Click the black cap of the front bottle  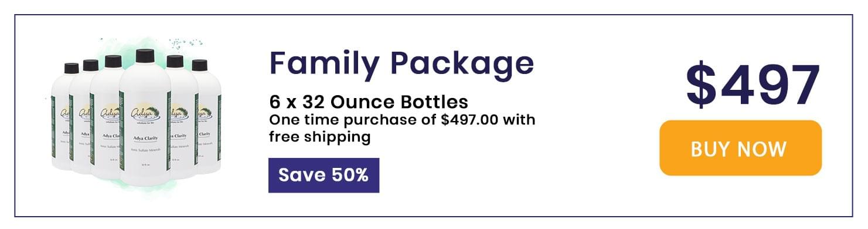pyautogui.click(x=145, y=56)
